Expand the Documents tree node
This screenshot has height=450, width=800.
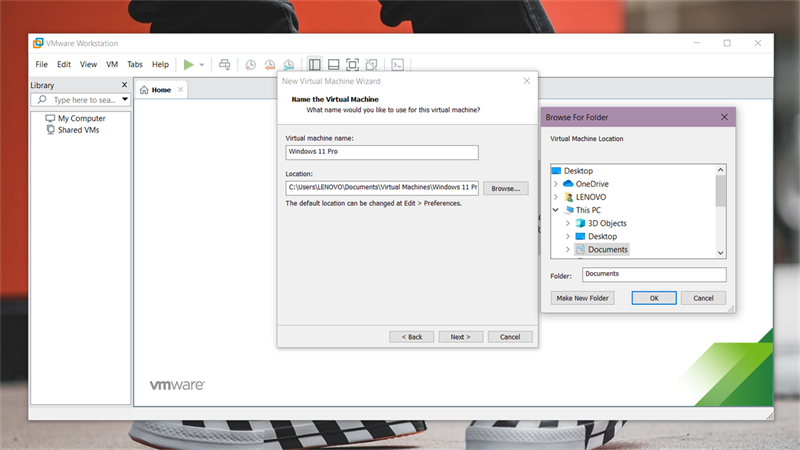pyautogui.click(x=567, y=249)
